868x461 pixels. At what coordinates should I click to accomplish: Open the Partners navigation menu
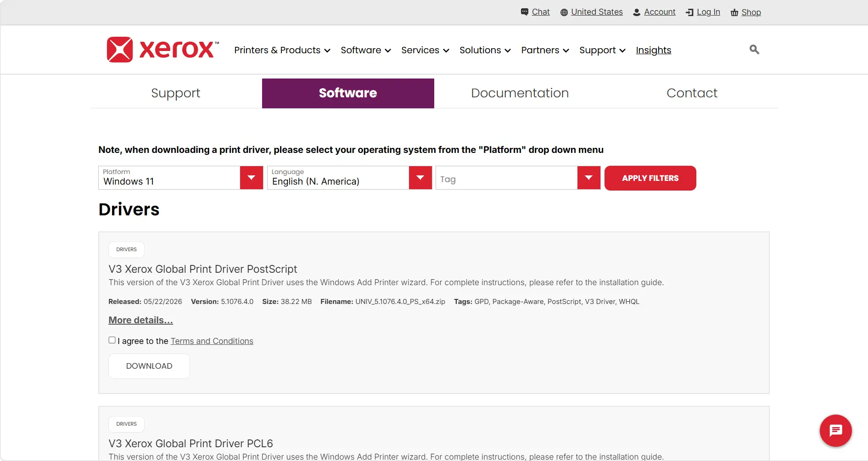pos(545,50)
